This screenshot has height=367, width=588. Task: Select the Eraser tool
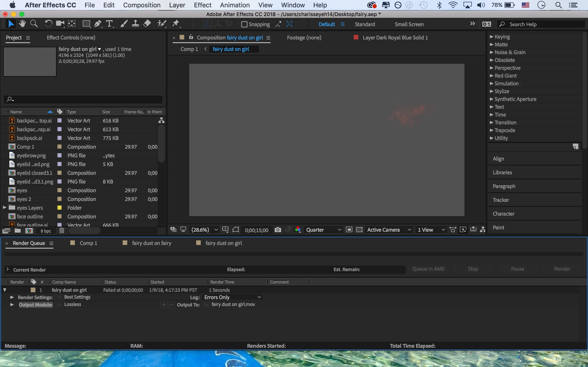point(147,24)
